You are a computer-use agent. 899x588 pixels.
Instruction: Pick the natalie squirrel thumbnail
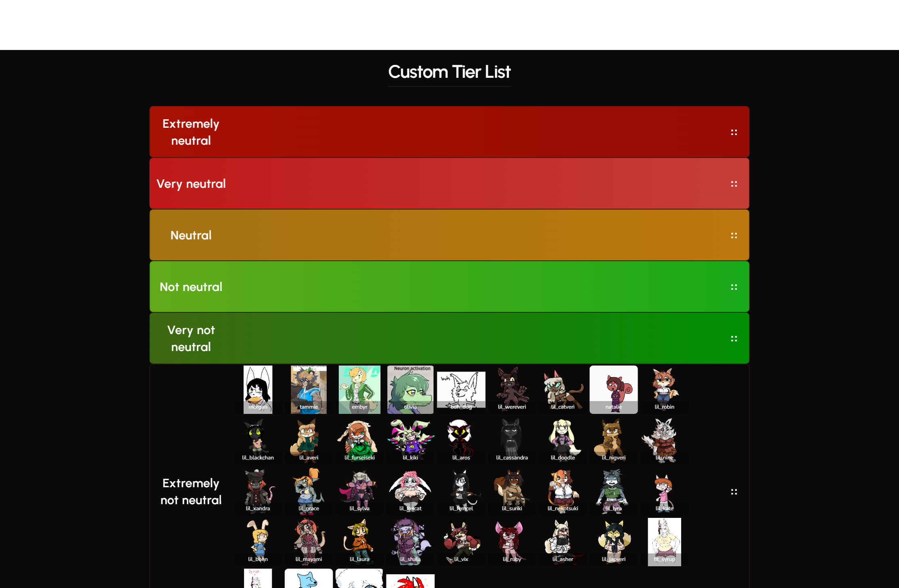pyautogui.click(x=614, y=390)
